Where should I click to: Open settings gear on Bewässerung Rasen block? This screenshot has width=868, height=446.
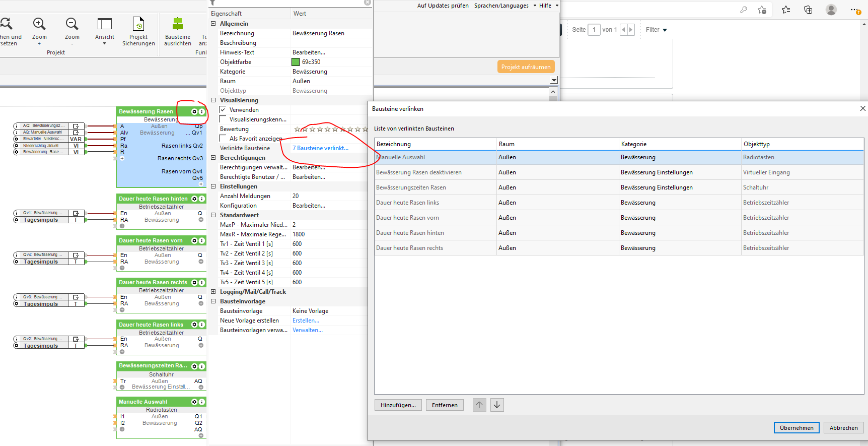[x=194, y=112]
